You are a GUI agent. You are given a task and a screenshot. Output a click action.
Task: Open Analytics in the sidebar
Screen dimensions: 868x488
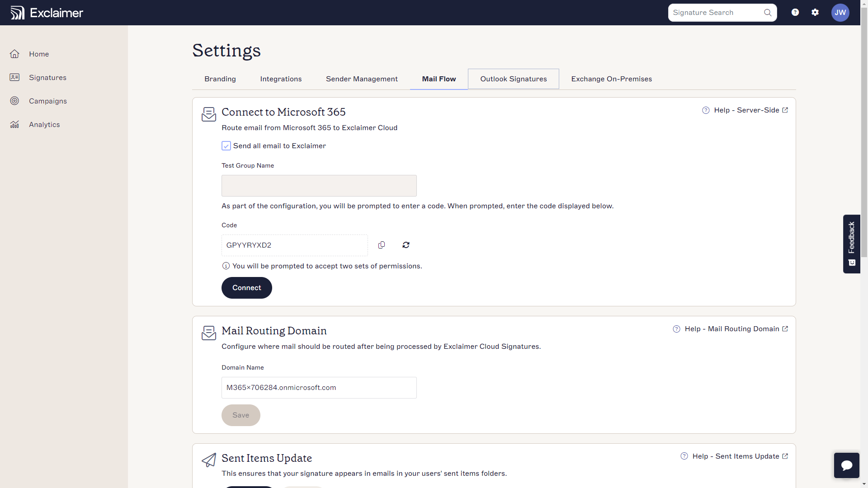(x=44, y=124)
